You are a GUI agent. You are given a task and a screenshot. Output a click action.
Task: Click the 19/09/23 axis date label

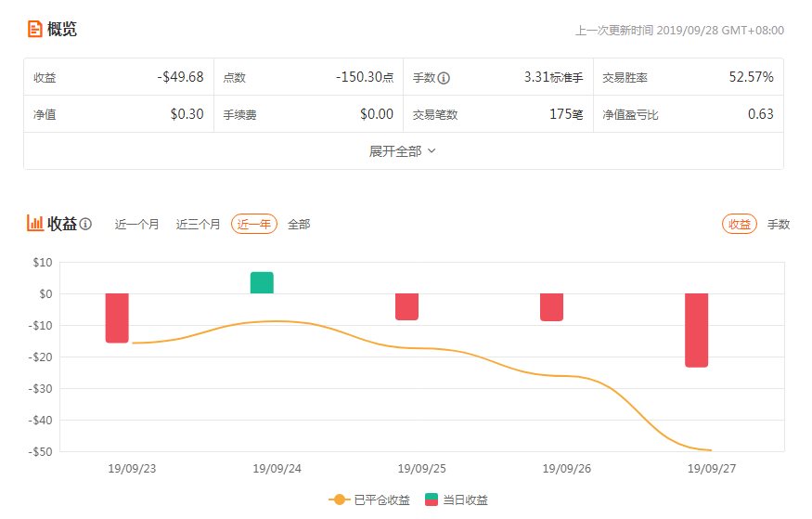(x=132, y=469)
